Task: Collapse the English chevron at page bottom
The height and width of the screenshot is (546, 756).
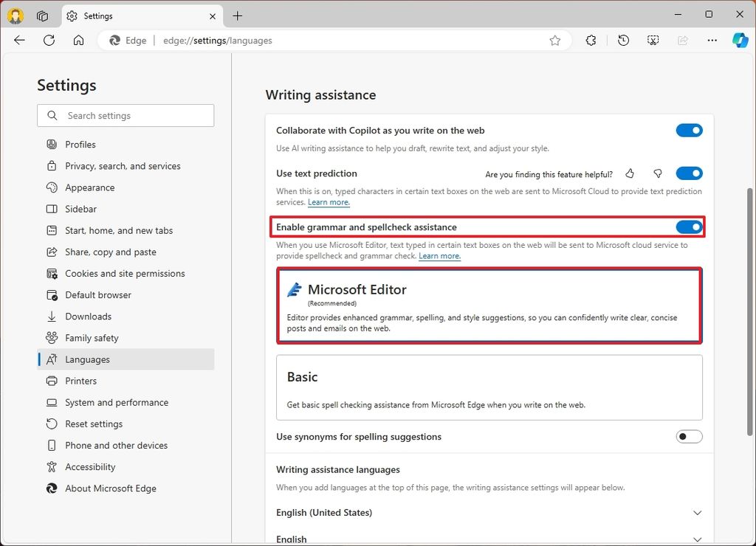Action: 697,539
